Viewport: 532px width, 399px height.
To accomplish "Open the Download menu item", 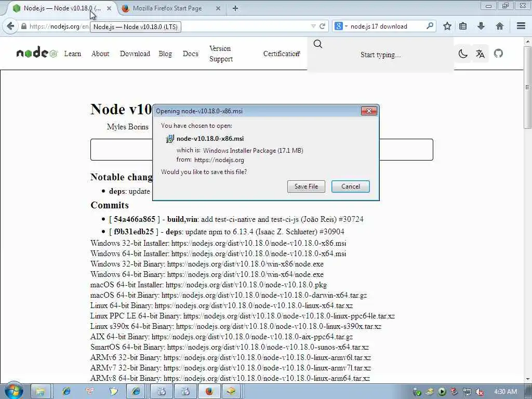I will [135, 54].
